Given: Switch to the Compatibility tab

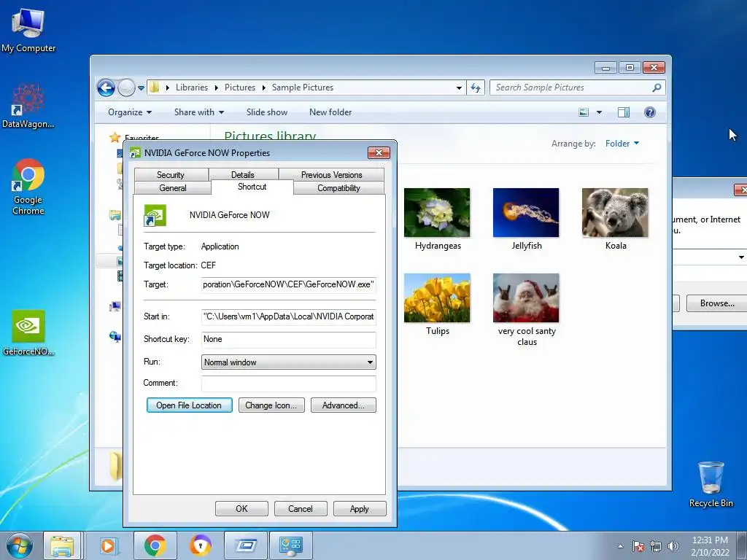Looking at the screenshot, I should click(x=338, y=188).
